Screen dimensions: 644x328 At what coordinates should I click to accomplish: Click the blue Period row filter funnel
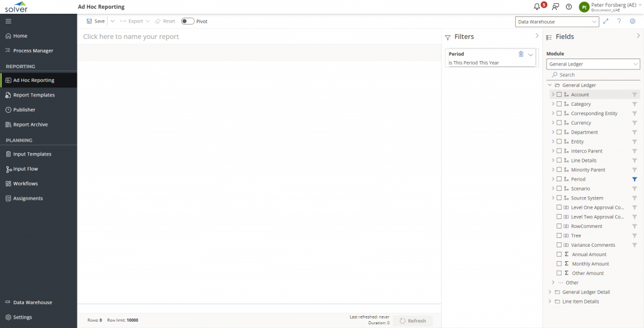click(x=635, y=179)
